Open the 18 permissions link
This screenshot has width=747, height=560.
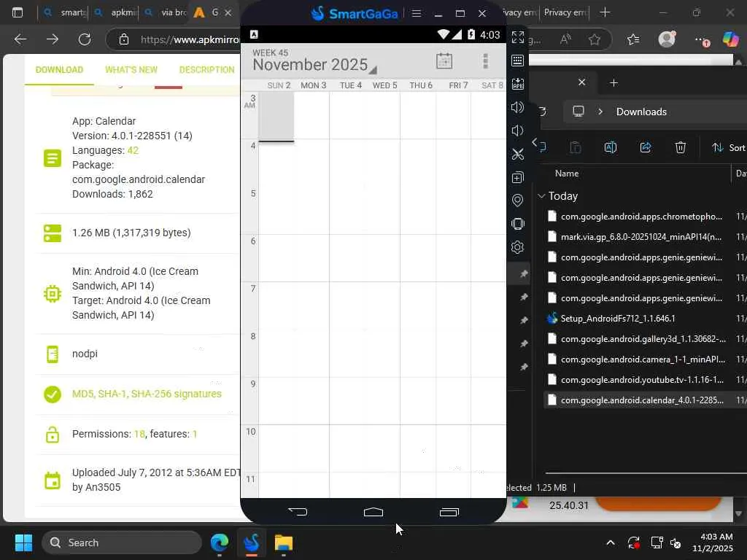click(x=139, y=434)
